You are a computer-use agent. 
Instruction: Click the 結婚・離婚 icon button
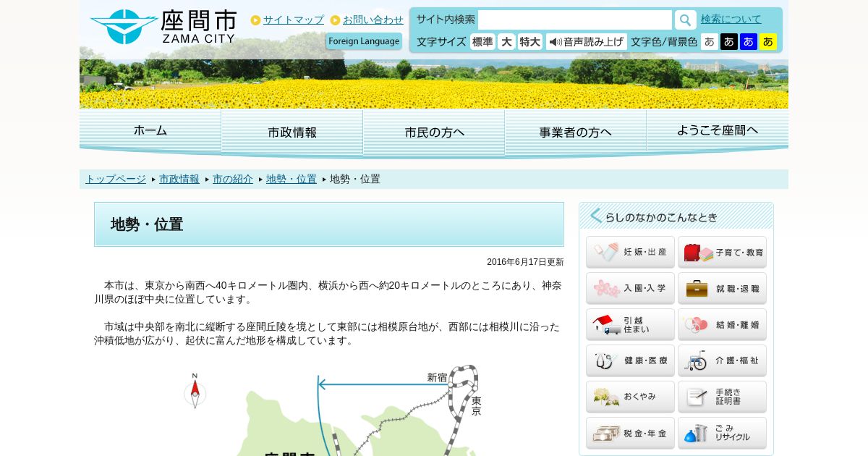tap(722, 324)
